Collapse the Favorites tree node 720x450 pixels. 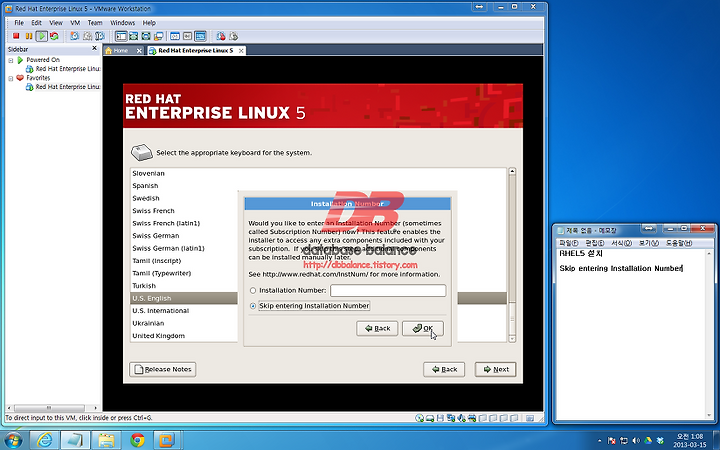[x=11, y=79]
